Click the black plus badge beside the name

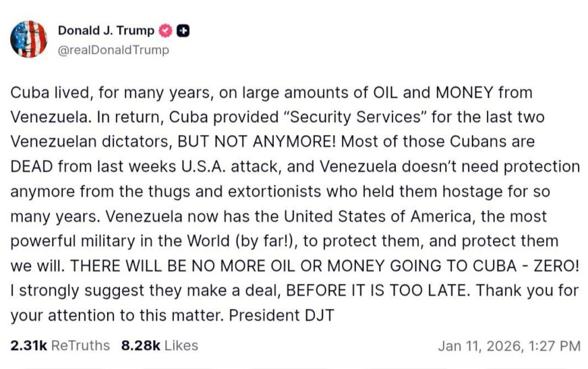click(183, 30)
